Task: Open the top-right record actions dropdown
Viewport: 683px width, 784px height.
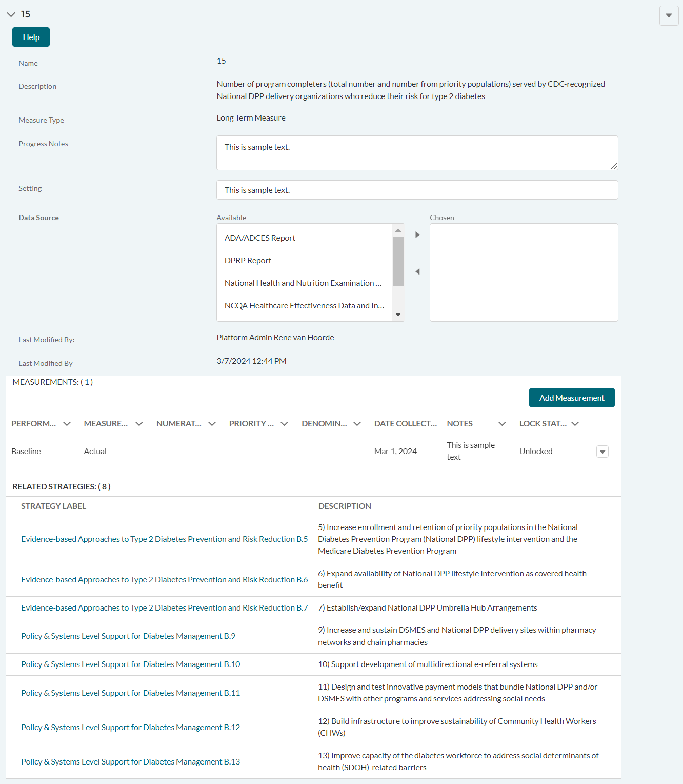Action: click(669, 15)
